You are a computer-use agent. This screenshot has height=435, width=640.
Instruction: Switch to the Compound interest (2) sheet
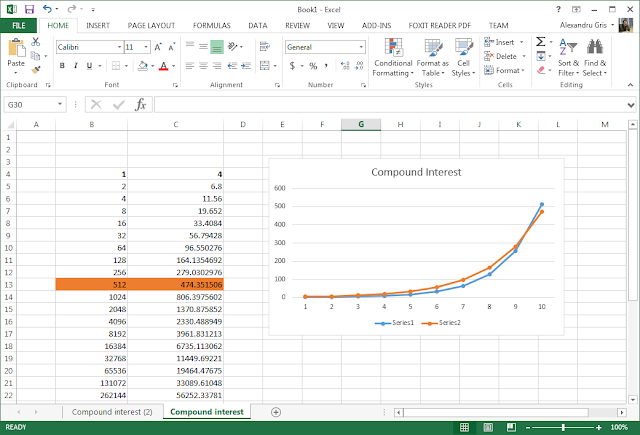(112, 411)
